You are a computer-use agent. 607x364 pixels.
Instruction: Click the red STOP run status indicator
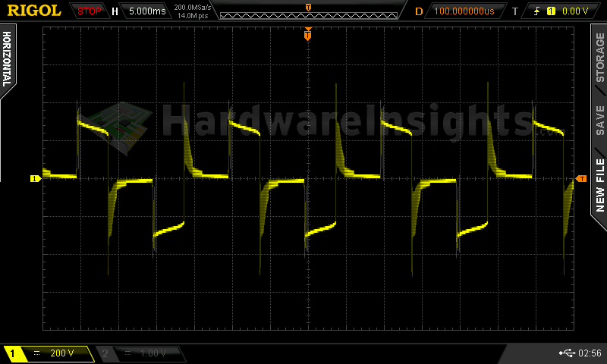click(90, 11)
